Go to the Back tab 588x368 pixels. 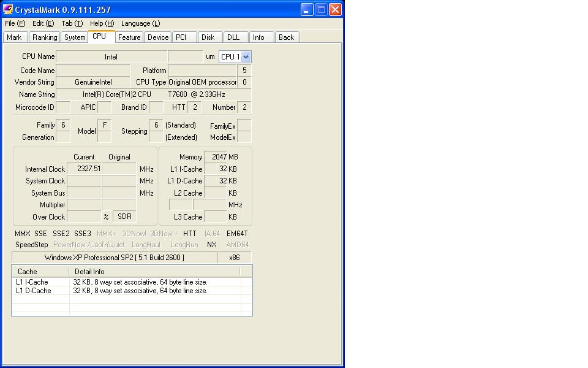286,37
